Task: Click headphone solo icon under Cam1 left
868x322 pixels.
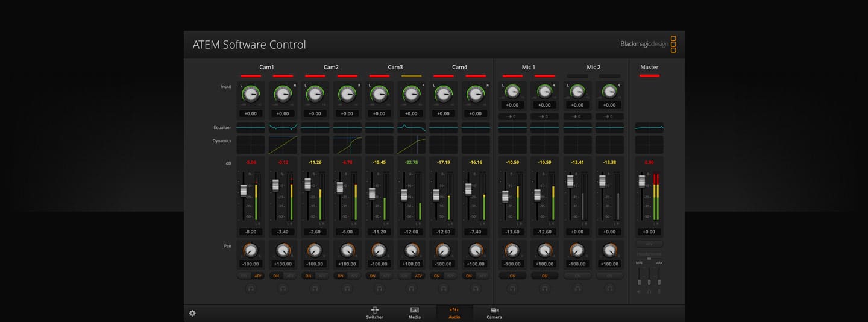Action: [251, 289]
